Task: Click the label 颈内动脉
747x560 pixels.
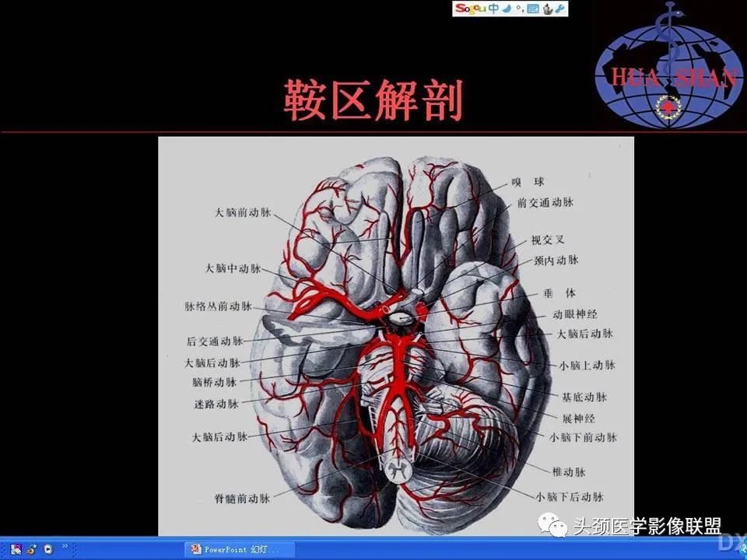Action: [556, 260]
